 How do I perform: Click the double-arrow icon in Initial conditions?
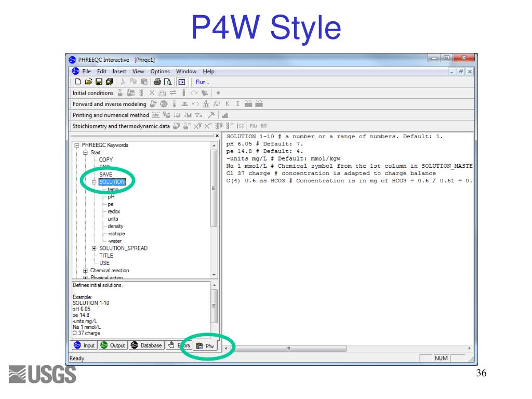tap(173, 92)
